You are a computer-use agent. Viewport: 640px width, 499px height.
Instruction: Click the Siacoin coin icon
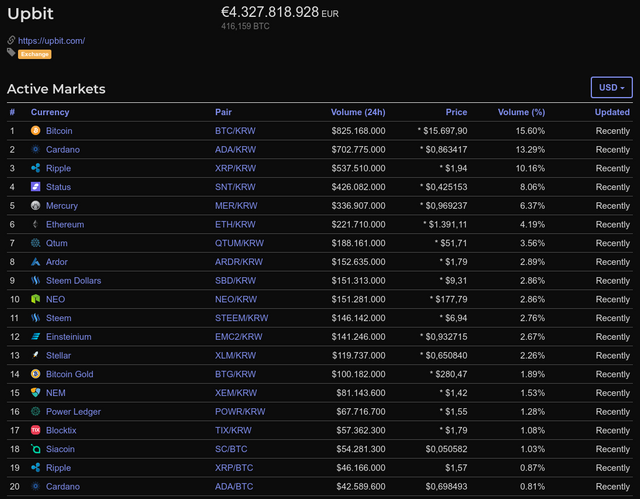[36, 449]
